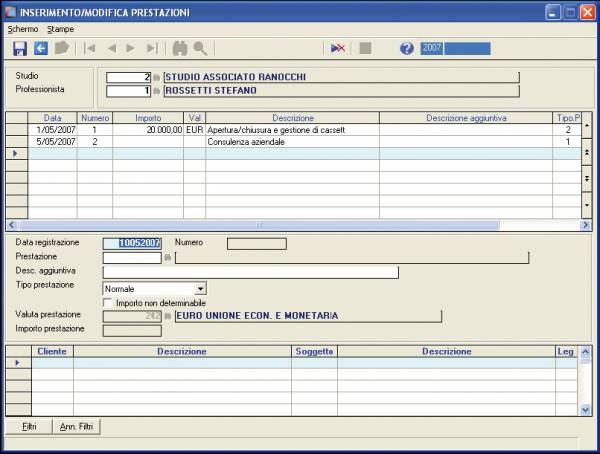The height and width of the screenshot is (454, 600).
Task: Click the Professionista code input field
Action: tap(128, 91)
